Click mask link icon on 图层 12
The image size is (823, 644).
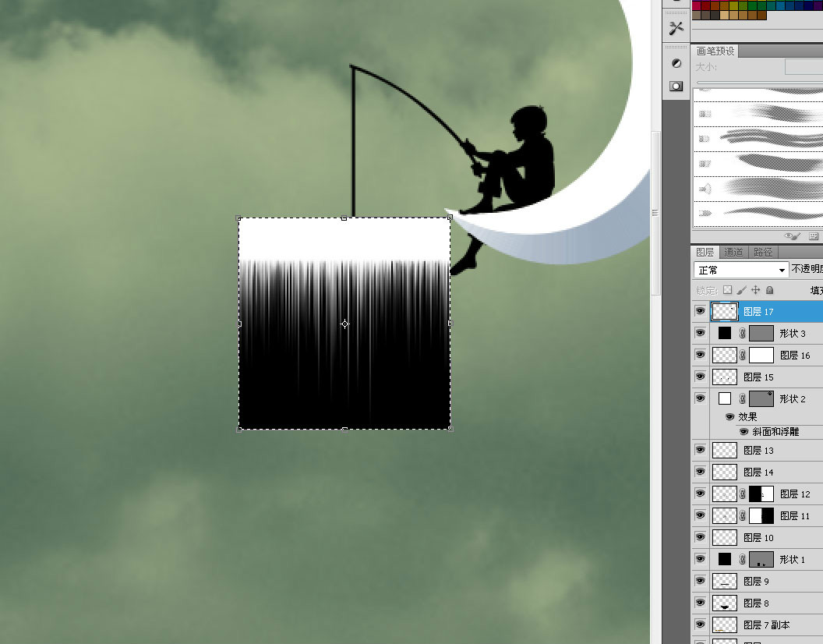pyautogui.click(x=742, y=494)
